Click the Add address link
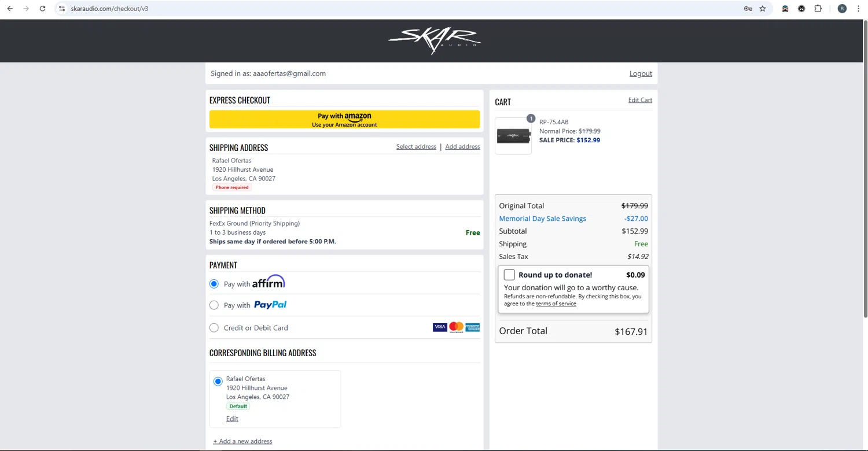Viewport: 868px width, 451px height. pyautogui.click(x=462, y=146)
